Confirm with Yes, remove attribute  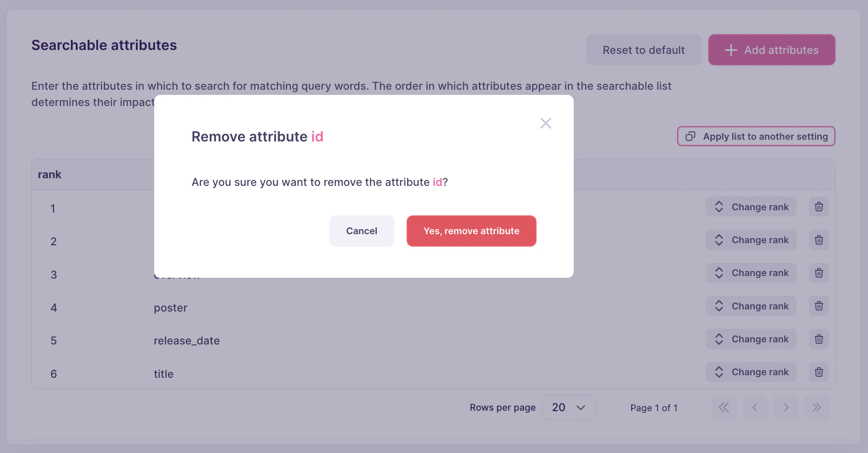pos(471,231)
